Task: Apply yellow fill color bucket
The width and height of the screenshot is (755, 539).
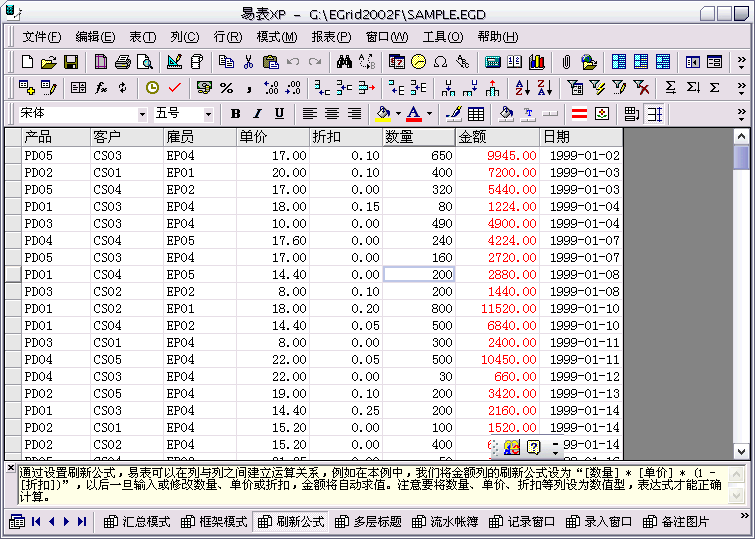Action: (x=383, y=114)
